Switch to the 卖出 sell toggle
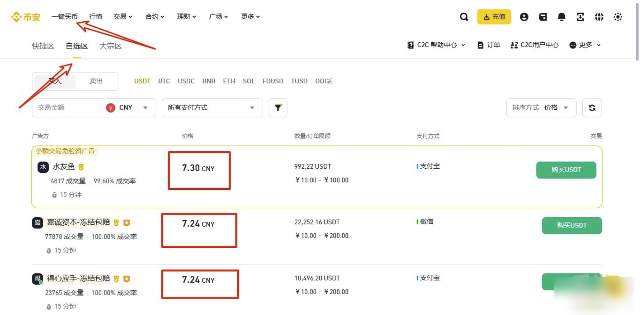Image resolution: width=644 pixels, height=315 pixels. pyautogui.click(x=96, y=81)
